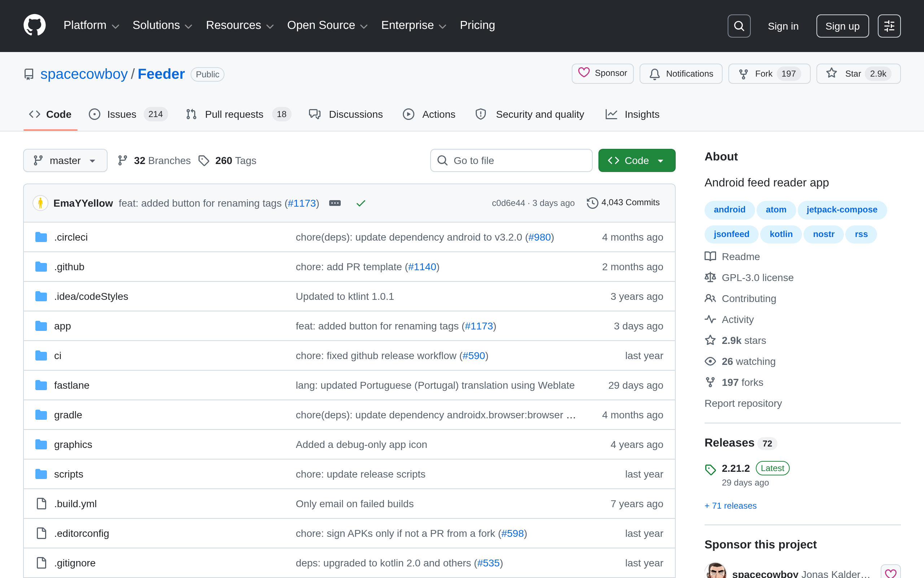924x578 pixels.
Task: Click the folder icon beside scripts
Action: tap(41, 474)
